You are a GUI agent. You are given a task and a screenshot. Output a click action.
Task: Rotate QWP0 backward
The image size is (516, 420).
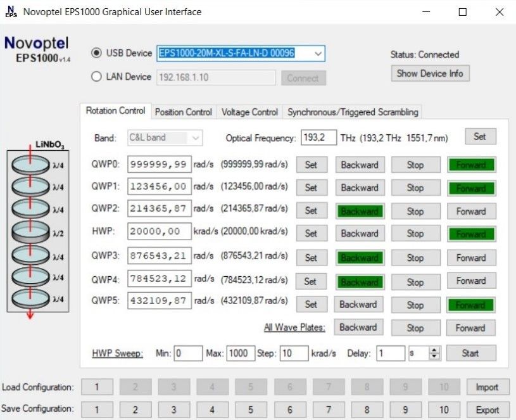[360, 165]
